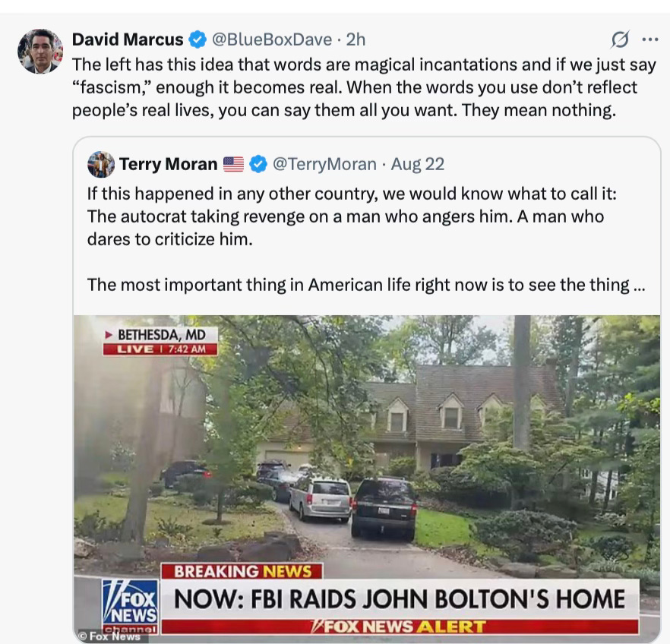The image size is (670, 644).
Task: Click the Aug 22 date
Action: coord(418,164)
